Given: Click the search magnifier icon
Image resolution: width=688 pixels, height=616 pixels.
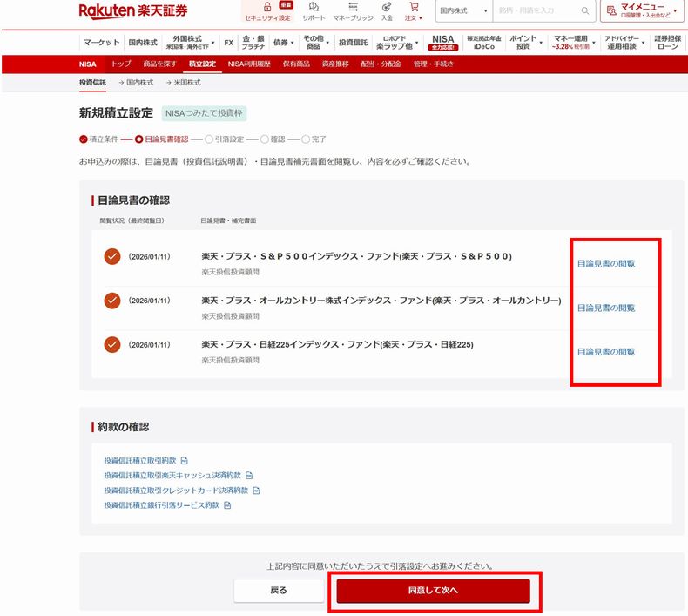Looking at the screenshot, I should (585, 10).
